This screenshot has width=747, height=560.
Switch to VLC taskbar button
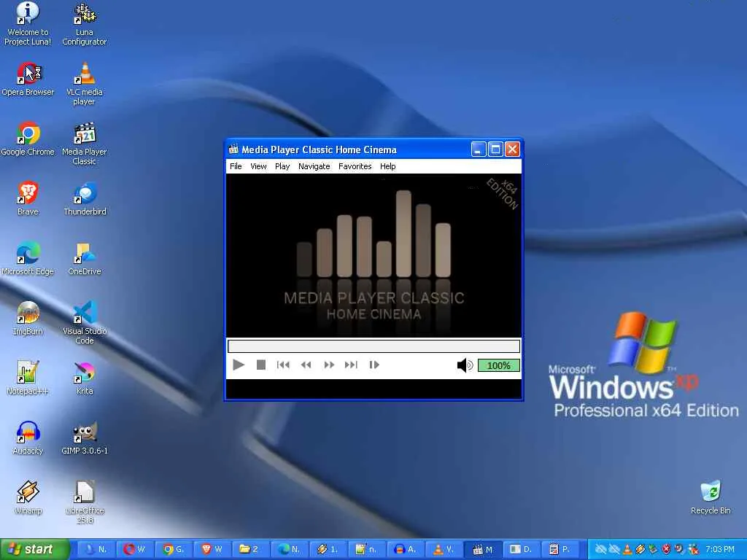coord(444,550)
